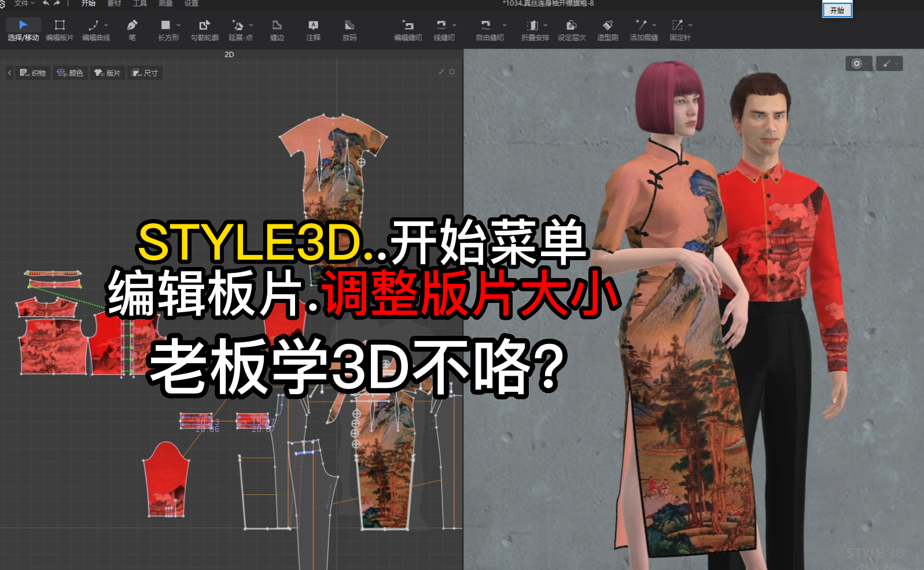Click the 注释 (Annotation) tool
The image size is (924, 570).
[313, 30]
